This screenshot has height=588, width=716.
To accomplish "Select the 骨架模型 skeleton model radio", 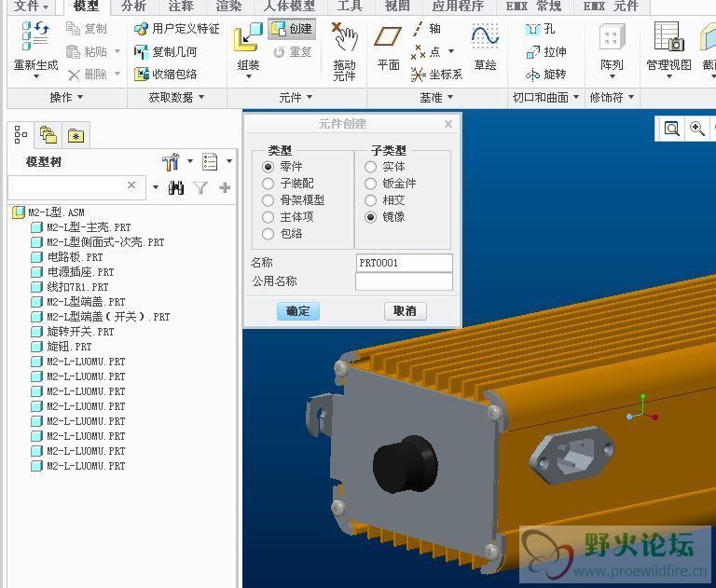I will [x=268, y=200].
